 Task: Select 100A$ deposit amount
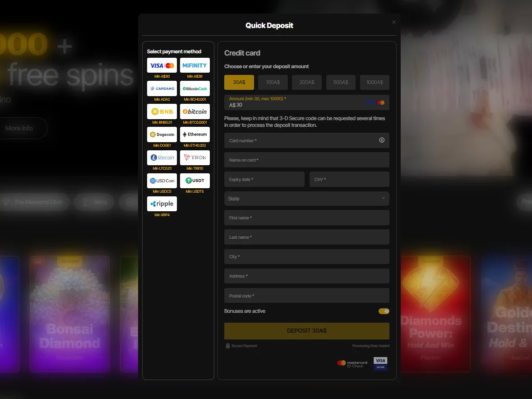coord(273,82)
